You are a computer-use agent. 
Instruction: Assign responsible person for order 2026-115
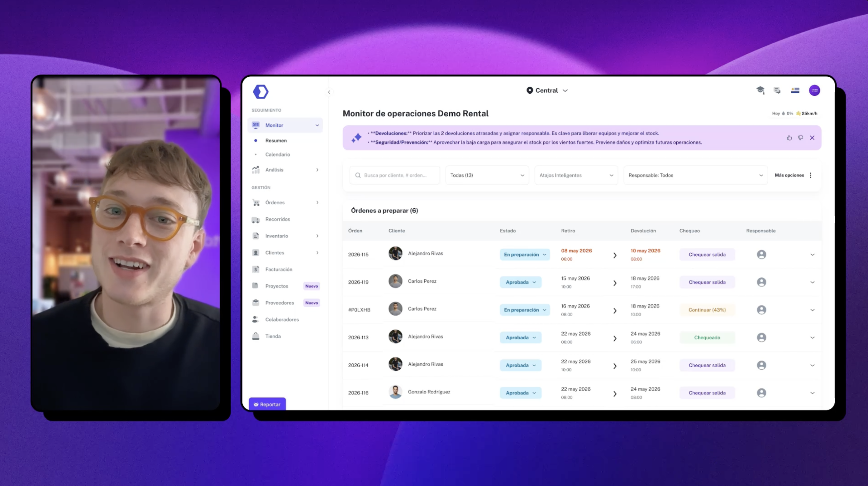761,255
